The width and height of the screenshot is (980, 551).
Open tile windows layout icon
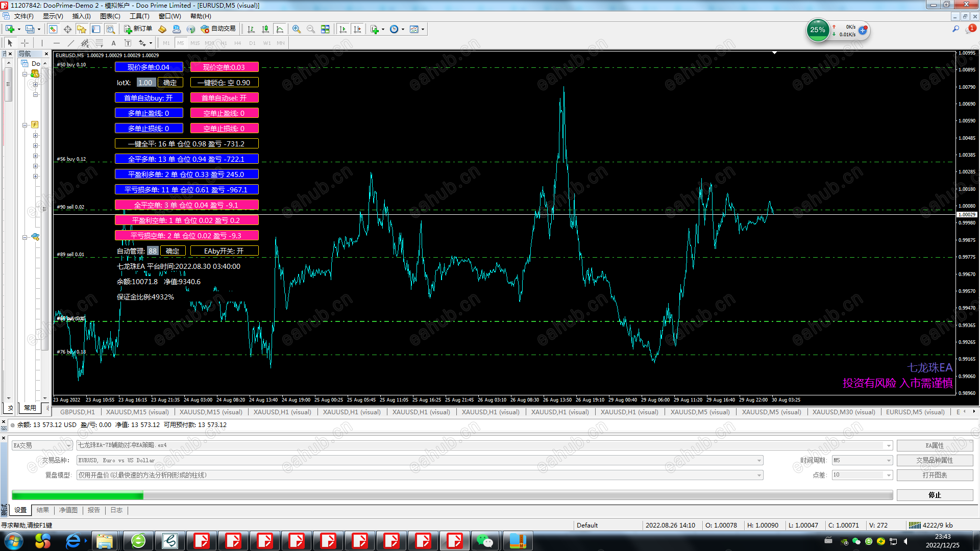tap(325, 29)
